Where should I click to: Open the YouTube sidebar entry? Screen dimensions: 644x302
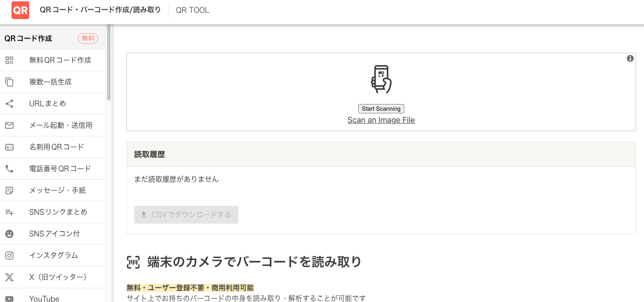(44, 298)
